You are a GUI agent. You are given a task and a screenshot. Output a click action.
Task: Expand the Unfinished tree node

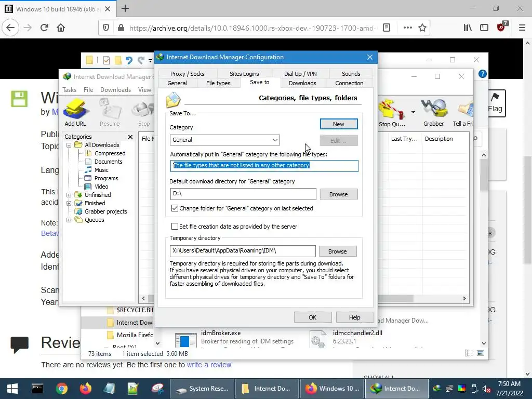pos(69,195)
